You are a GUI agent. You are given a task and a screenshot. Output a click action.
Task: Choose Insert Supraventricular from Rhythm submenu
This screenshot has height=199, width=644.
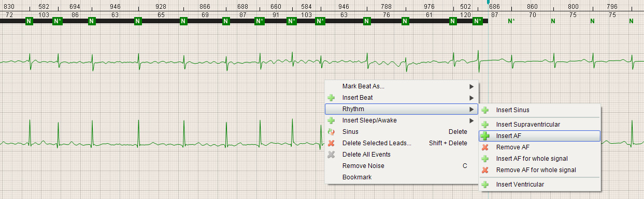[539, 125]
